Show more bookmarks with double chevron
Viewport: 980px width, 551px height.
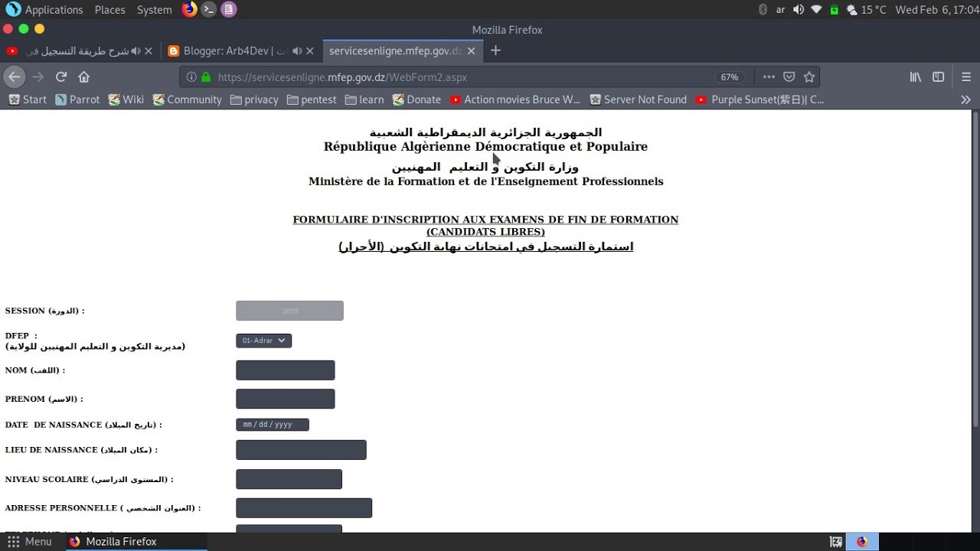tap(965, 99)
